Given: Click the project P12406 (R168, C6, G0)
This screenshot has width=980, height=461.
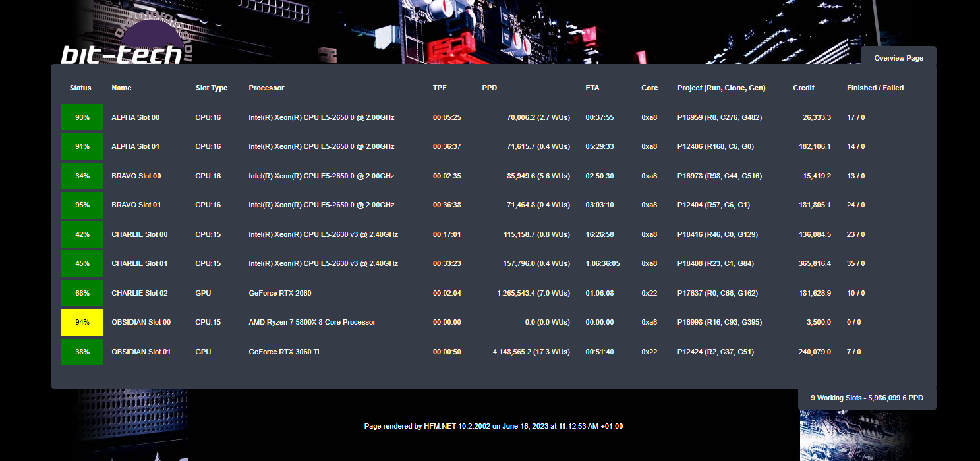Looking at the screenshot, I should pos(716,146).
